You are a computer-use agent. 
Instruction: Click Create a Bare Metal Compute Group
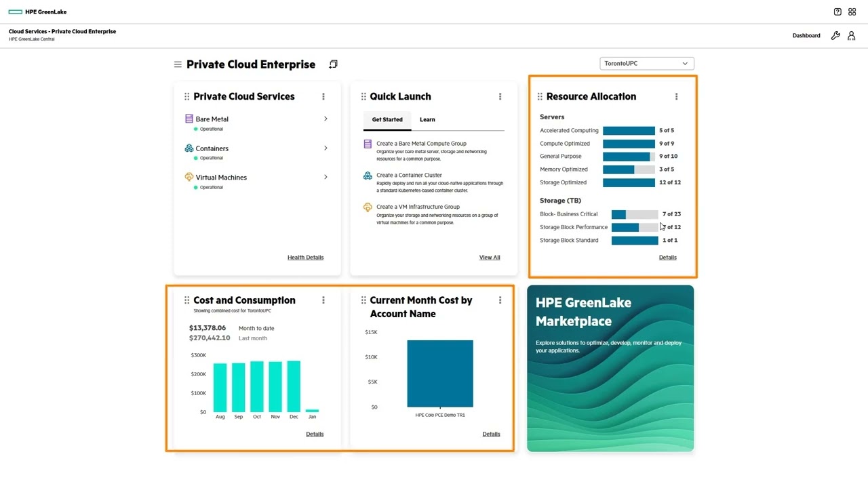422,144
